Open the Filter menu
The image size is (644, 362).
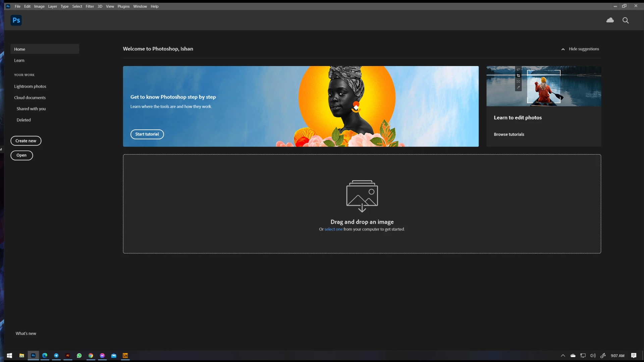[x=90, y=6]
